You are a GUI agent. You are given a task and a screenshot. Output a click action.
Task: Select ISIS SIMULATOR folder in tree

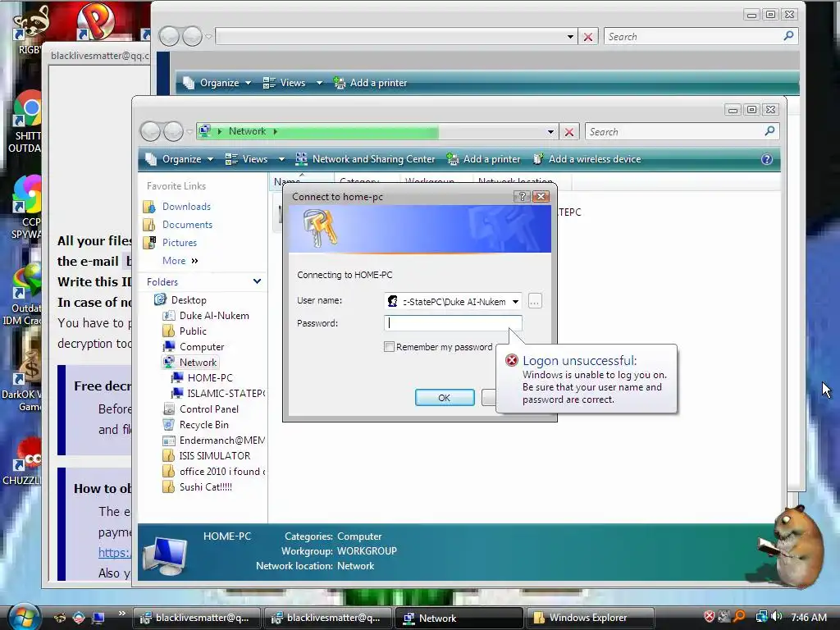214,455
